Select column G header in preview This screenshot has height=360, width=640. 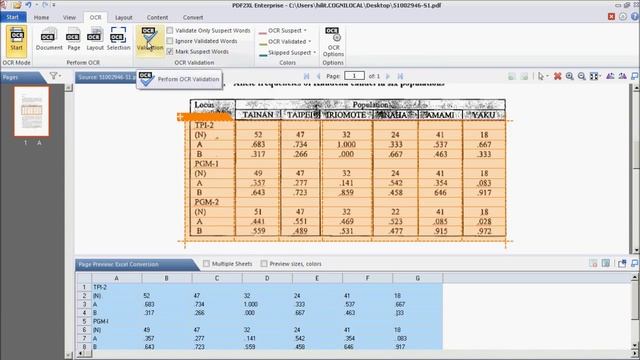point(418,278)
